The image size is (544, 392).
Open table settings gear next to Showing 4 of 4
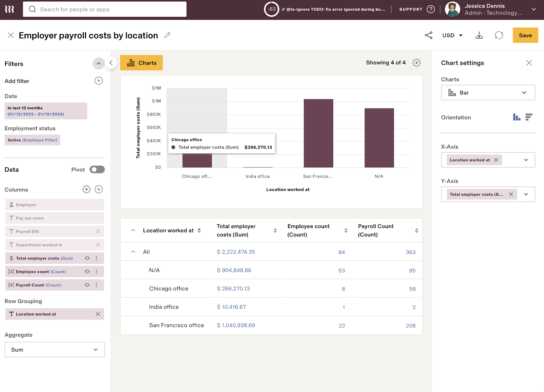tap(417, 63)
